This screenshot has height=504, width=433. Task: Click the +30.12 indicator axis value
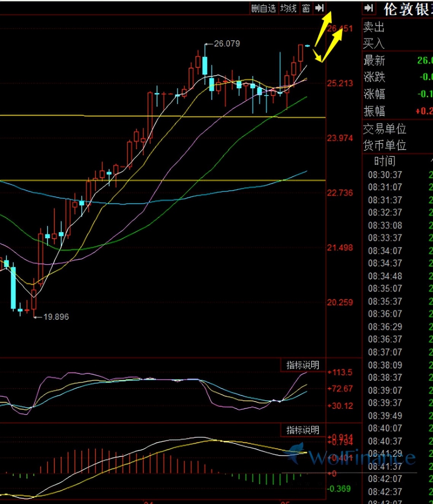click(340, 405)
